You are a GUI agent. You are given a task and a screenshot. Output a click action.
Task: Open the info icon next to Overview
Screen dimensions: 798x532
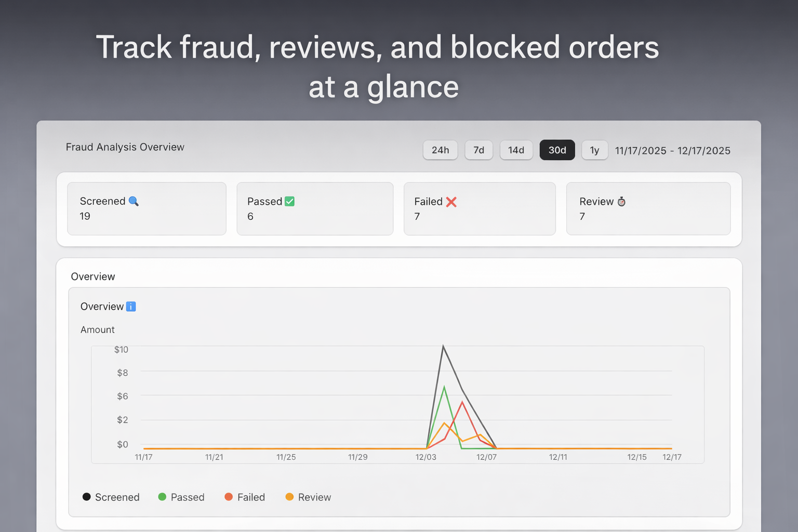pyautogui.click(x=130, y=307)
